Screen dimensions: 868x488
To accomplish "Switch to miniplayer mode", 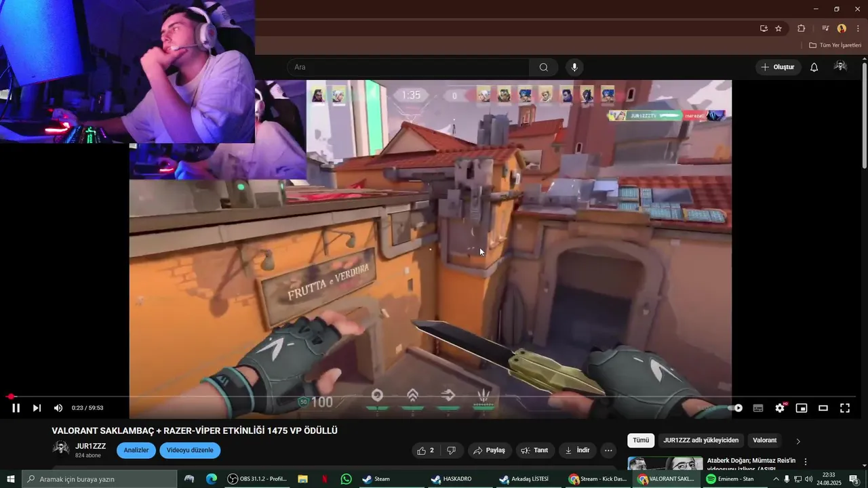I will (802, 408).
